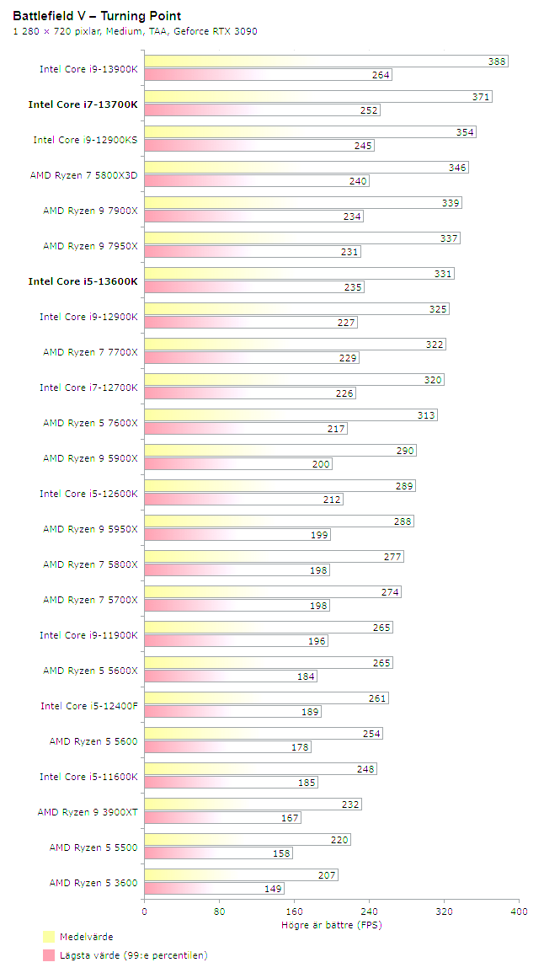Click the Battlefield V – Turning Point title
Viewport: 560px width, 973px height.
pyautogui.click(x=97, y=16)
